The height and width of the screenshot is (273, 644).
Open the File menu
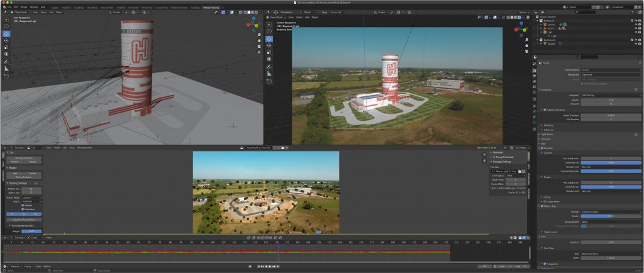click(9, 8)
